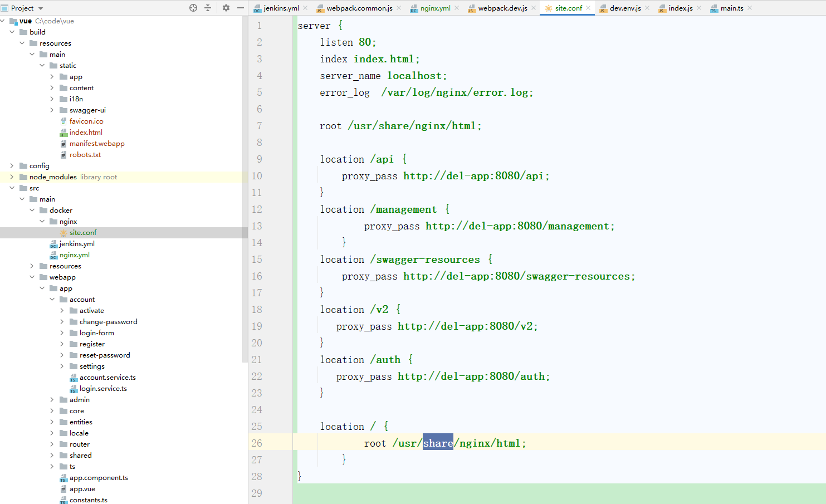
Task: Collapse the nginx folder
Action: (x=42, y=221)
